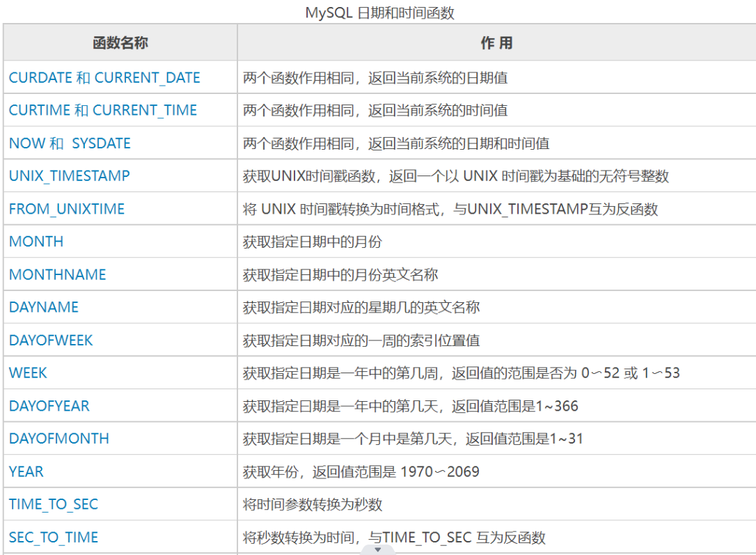Go to the WEEK function link
756x555 pixels.
click(28, 373)
